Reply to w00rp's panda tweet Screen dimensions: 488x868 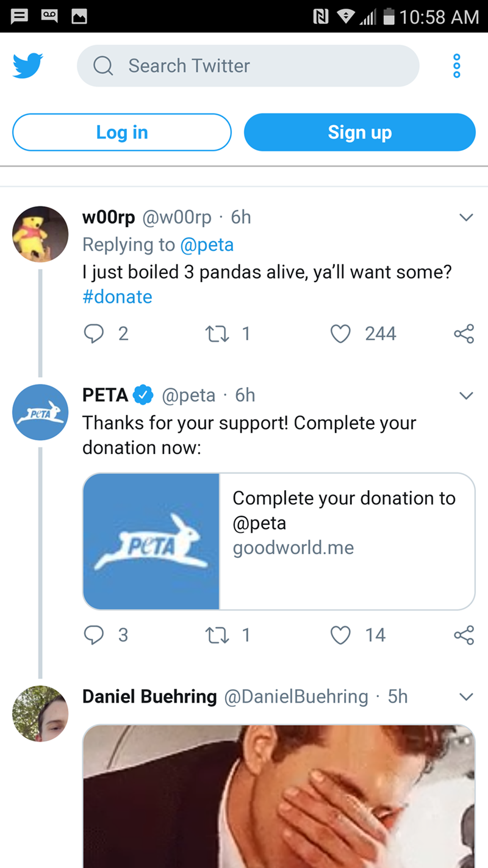(93, 333)
